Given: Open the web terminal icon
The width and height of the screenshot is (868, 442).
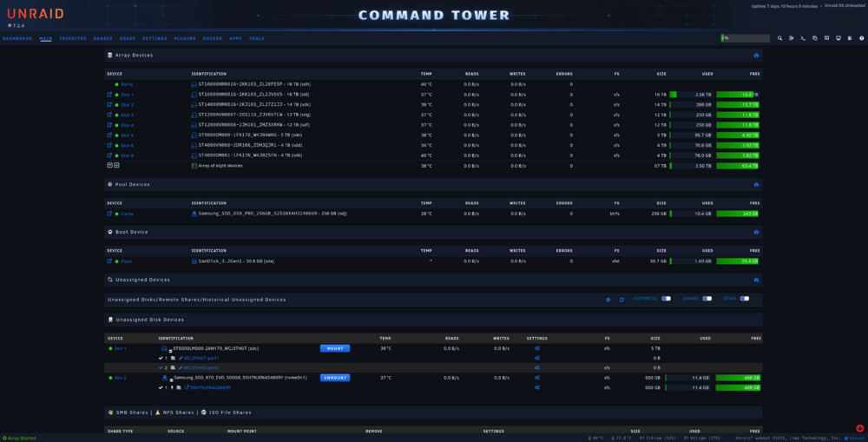Looking at the screenshot, I should tap(803, 38).
